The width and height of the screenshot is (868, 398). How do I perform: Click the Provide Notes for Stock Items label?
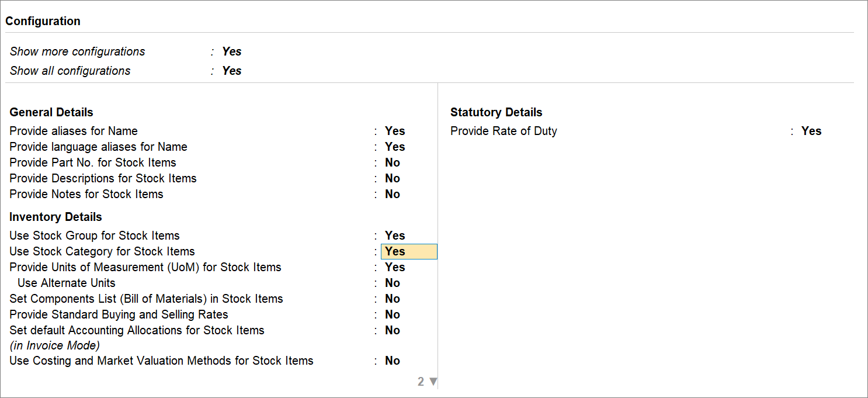click(x=86, y=194)
